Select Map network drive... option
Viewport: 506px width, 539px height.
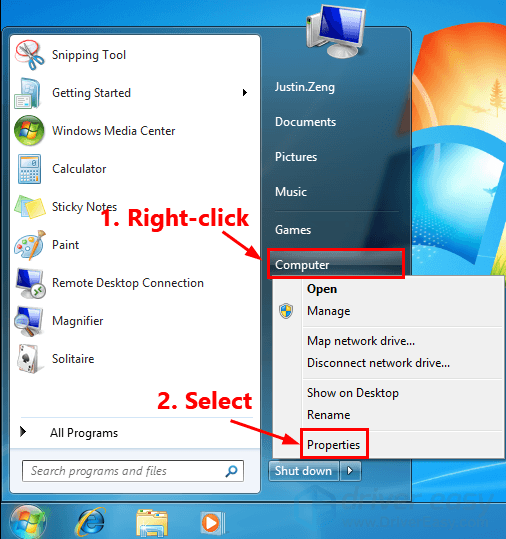click(361, 341)
